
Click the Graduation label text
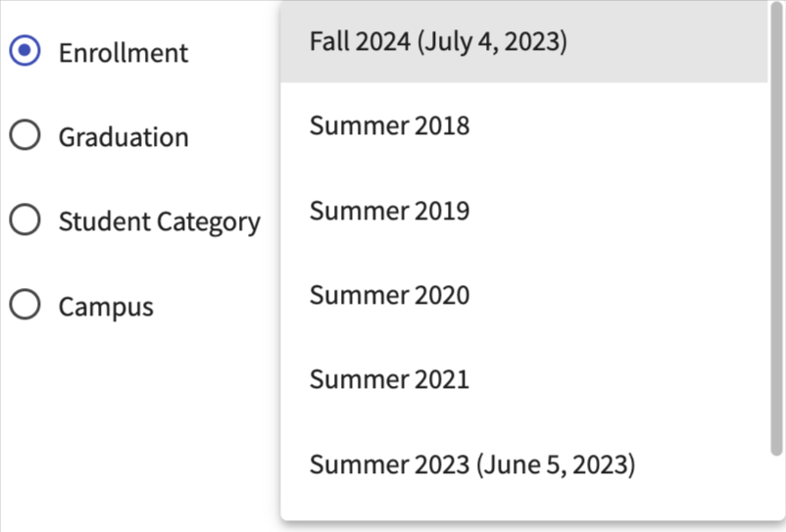click(x=123, y=137)
